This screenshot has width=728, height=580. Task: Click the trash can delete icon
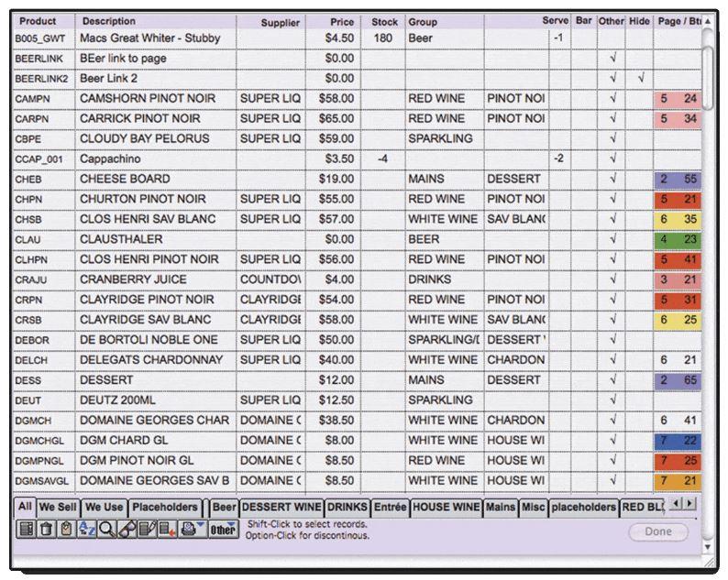tap(46, 529)
